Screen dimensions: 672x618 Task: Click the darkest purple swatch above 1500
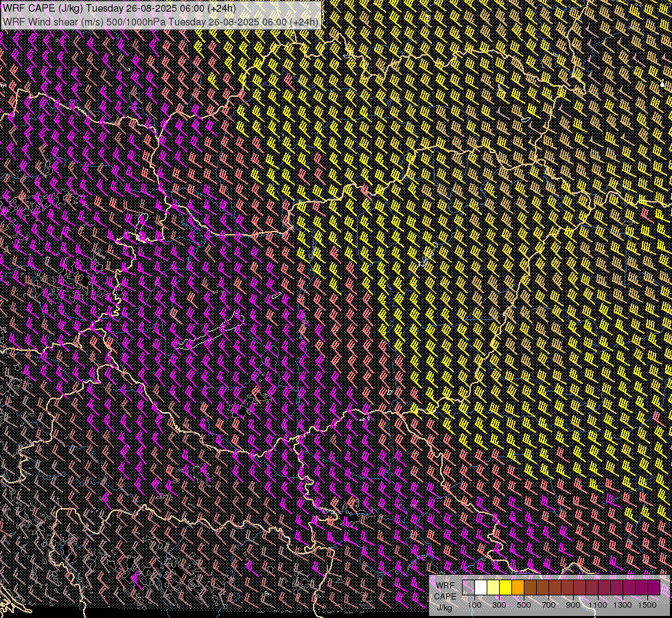(653, 588)
